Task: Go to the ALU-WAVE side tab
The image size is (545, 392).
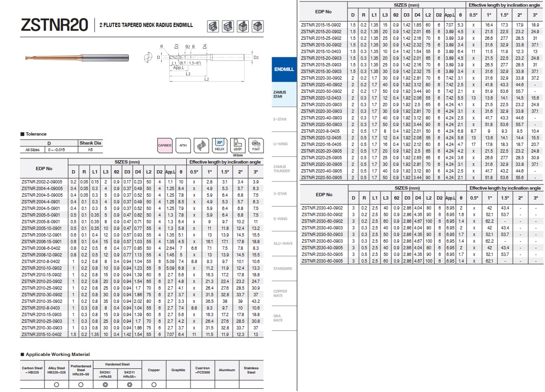Action: 284,243
